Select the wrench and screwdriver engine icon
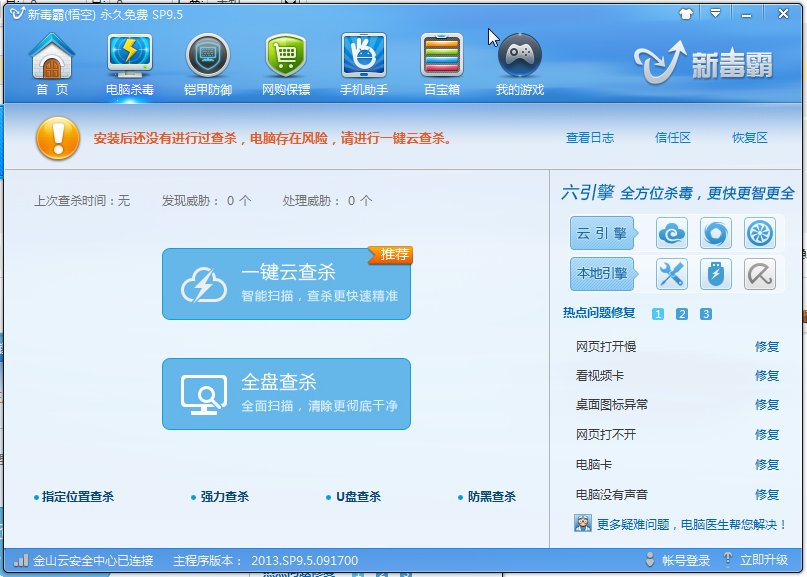Screen dimensions: 807x577 coord(672,274)
